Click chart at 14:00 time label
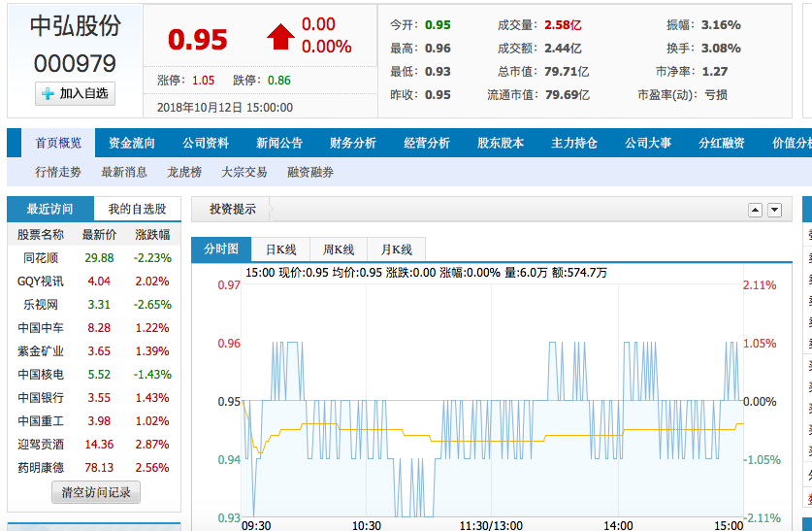Image resolution: width=812 pixels, height=531 pixels. coord(618,525)
